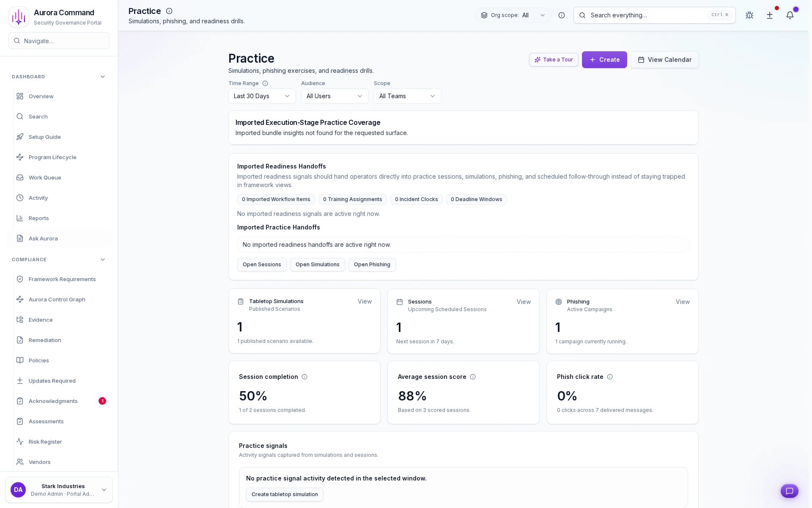The width and height of the screenshot is (812, 508).
Task: Click info icon next to Session completion
Action: pyautogui.click(x=304, y=377)
